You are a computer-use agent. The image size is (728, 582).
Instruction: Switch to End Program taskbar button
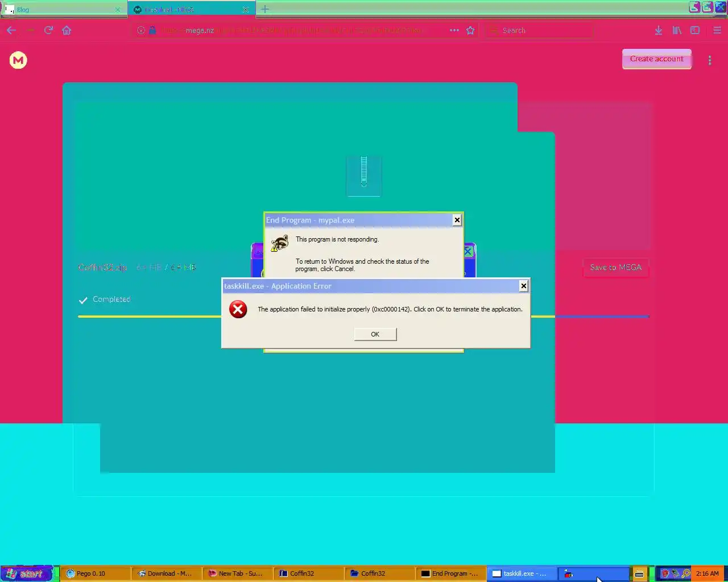(x=450, y=573)
